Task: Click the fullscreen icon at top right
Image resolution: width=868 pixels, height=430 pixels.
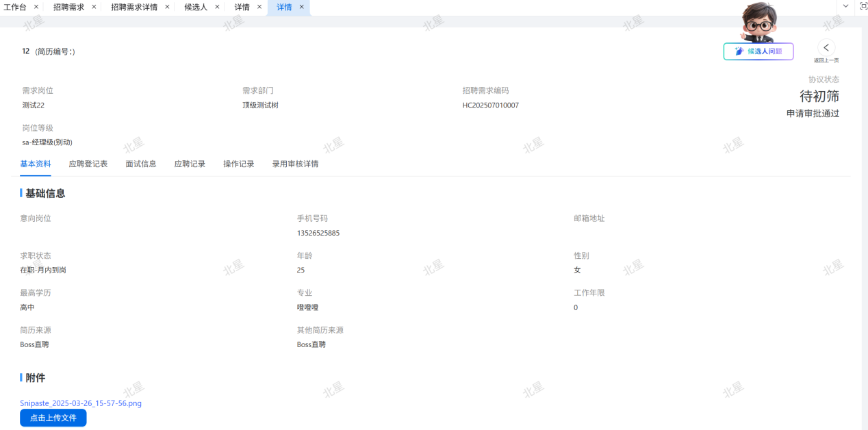Action: pos(863,6)
